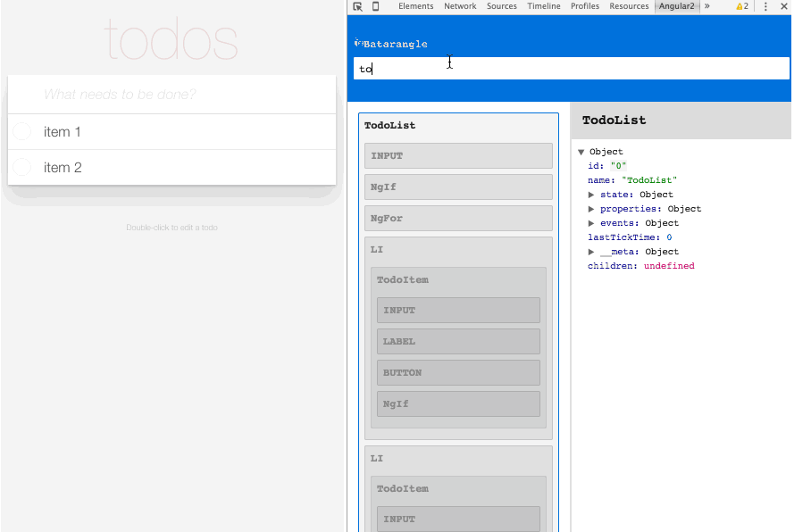Select the Angular2 tab

676,6
